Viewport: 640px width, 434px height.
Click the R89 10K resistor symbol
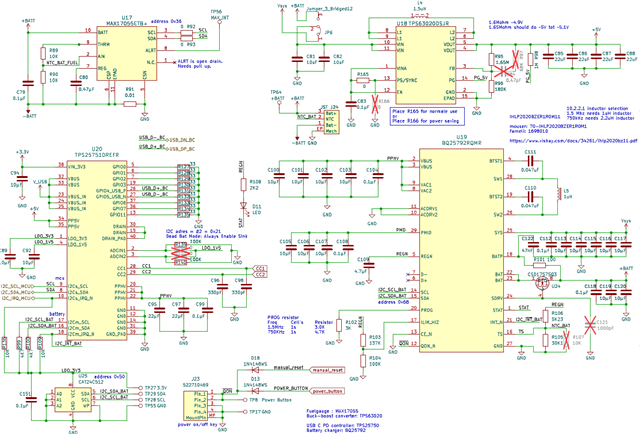click(x=43, y=53)
